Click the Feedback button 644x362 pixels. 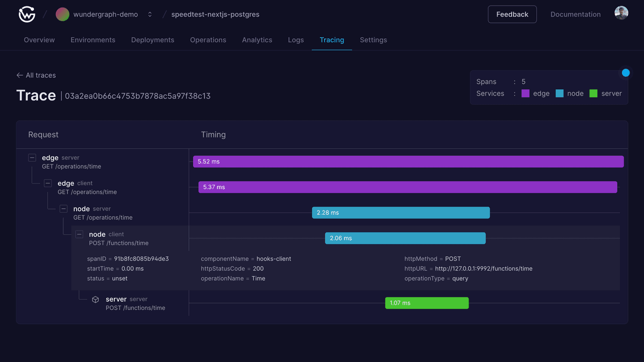point(512,15)
